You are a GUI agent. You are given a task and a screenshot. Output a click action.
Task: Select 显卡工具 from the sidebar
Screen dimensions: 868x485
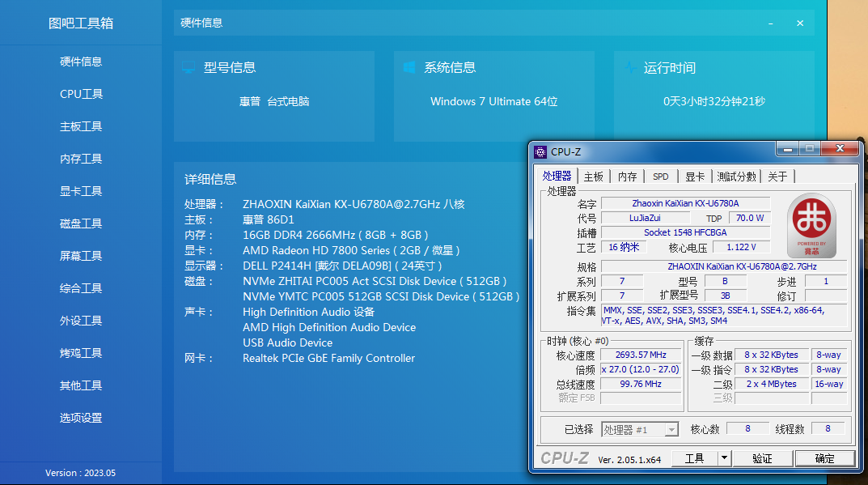point(81,191)
